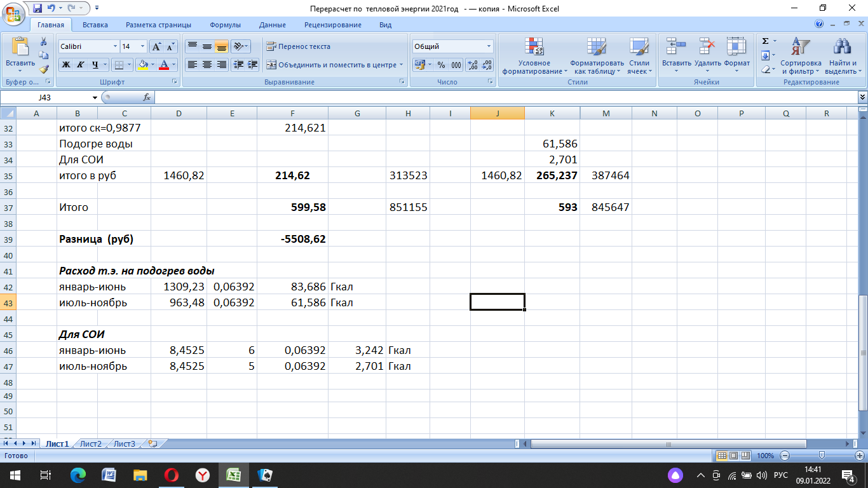This screenshot has width=868, height=488.
Task: Click into the formula bar field
Action: click(502, 97)
